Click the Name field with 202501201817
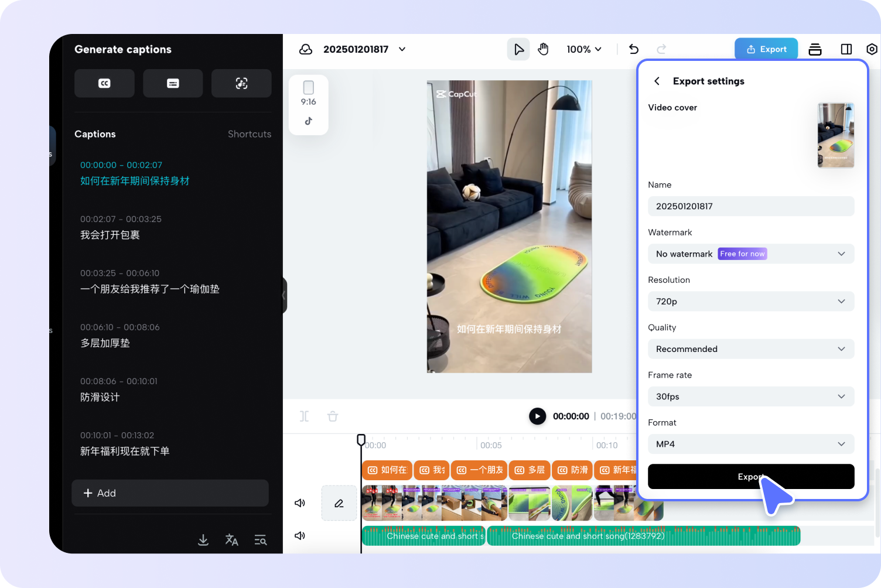The width and height of the screenshot is (881, 588). [x=751, y=206]
